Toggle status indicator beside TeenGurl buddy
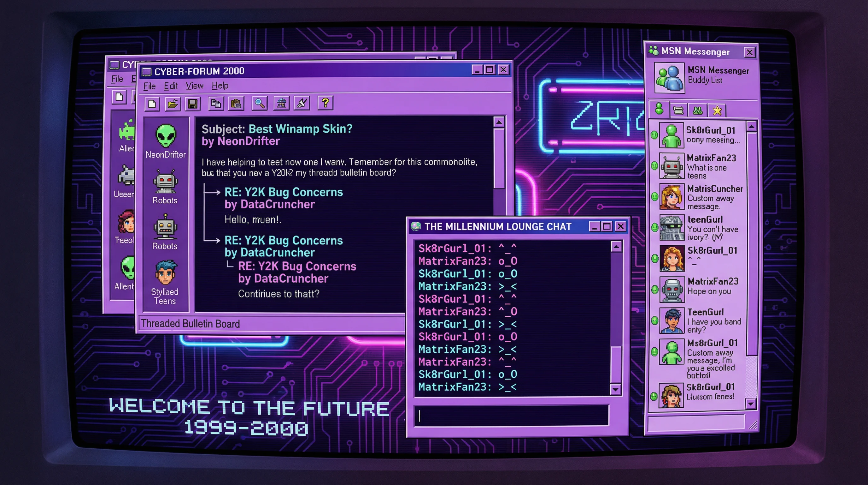 click(654, 320)
